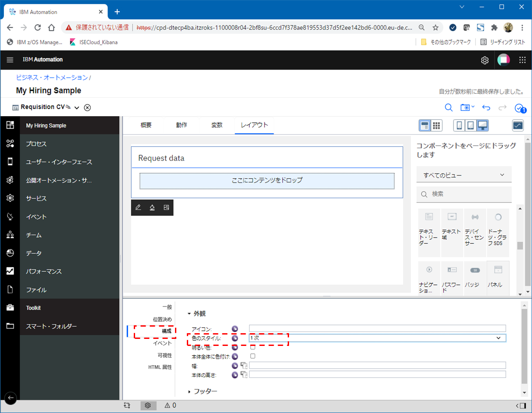
Task: Click the ビジネス・オートメーション breadcrumb link
Action: [52, 78]
